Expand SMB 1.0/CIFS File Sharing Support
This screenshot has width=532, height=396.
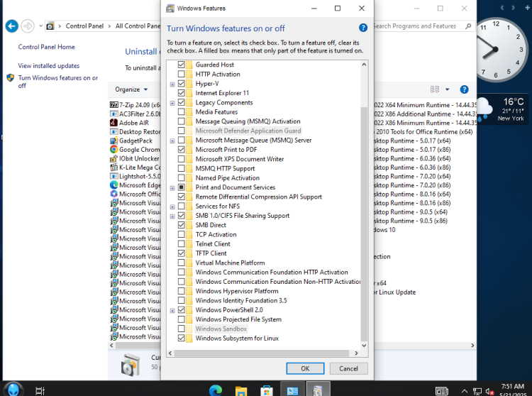point(172,216)
